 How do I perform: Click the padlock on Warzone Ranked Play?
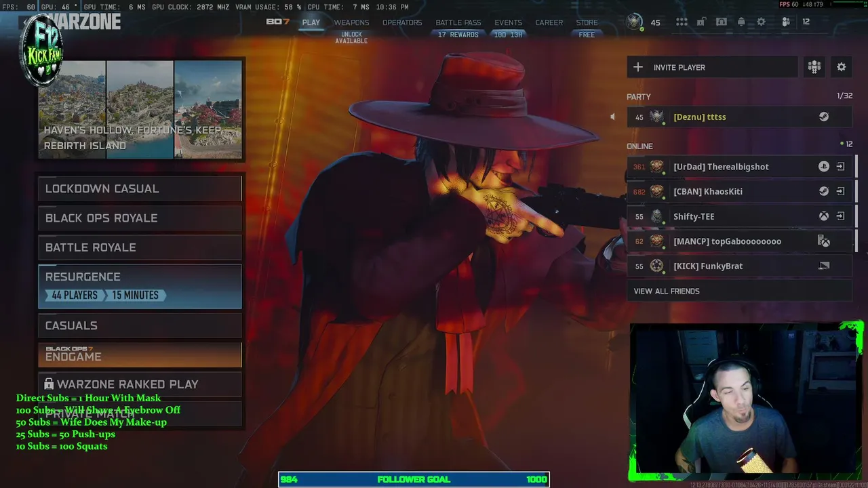pyautogui.click(x=49, y=384)
